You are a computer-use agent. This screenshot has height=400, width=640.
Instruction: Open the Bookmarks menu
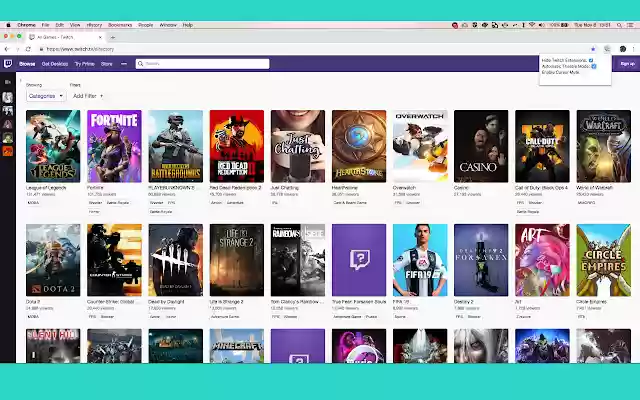click(120, 25)
